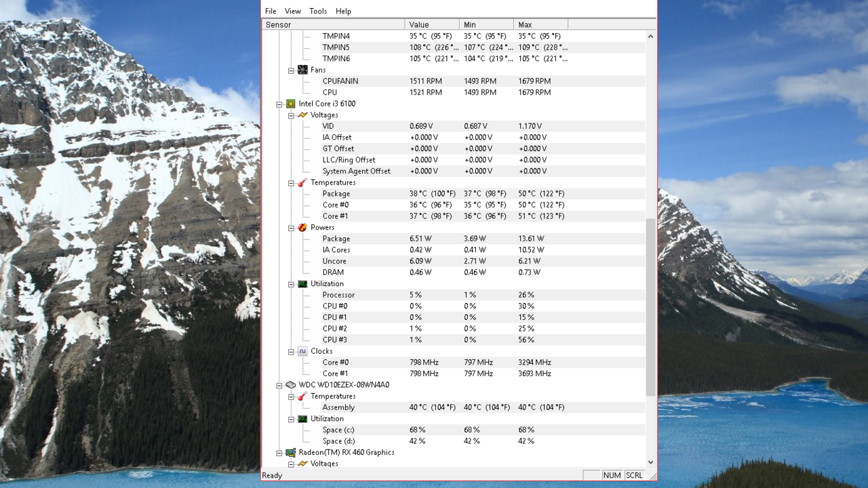
Task: Select the CPUFANIN fan row
Action: coord(454,81)
